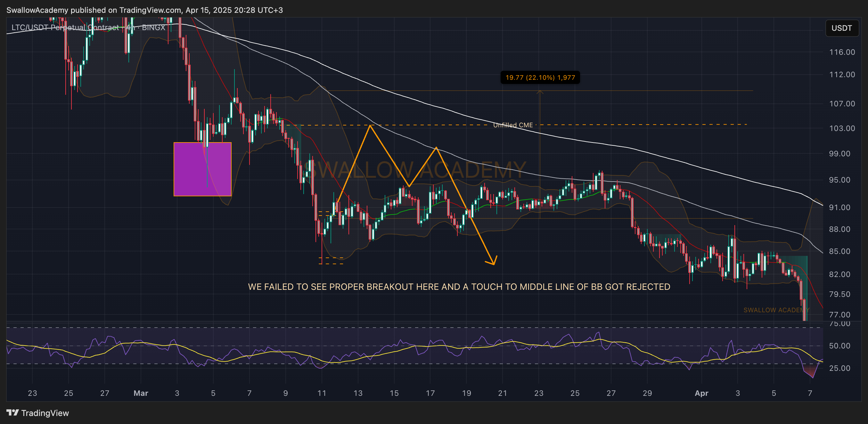Click the 23 label left of the 25 label
Viewport: 868px width, 424px height.
[x=32, y=393]
